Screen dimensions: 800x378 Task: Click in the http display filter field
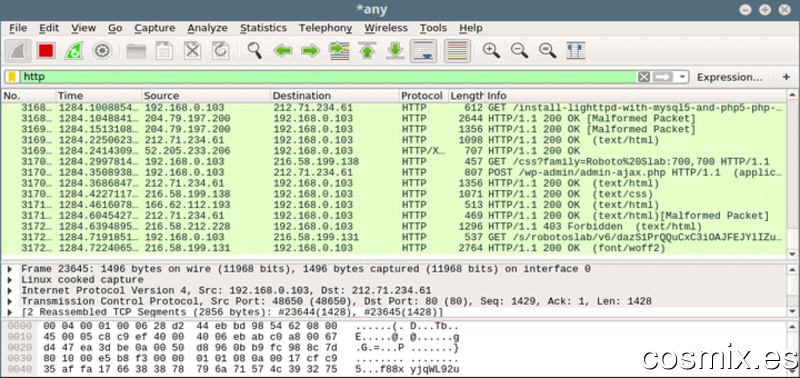pyautogui.click(x=328, y=77)
